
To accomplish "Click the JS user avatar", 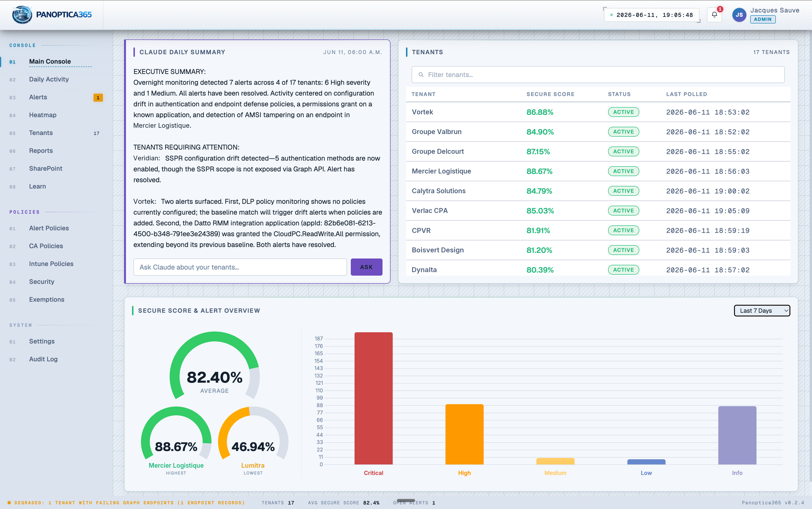I will (739, 15).
